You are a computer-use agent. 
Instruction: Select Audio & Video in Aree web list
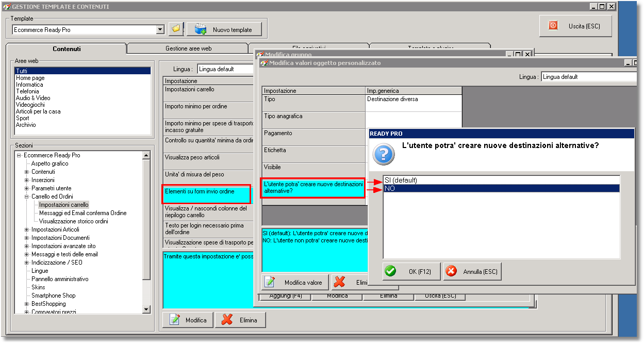[x=83, y=98]
